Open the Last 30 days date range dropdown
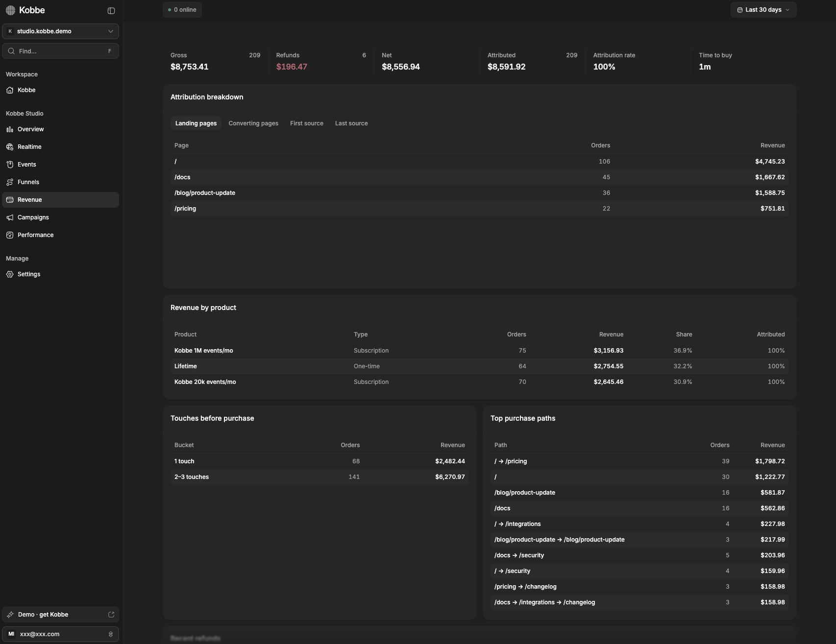The width and height of the screenshot is (836, 644). (x=763, y=10)
